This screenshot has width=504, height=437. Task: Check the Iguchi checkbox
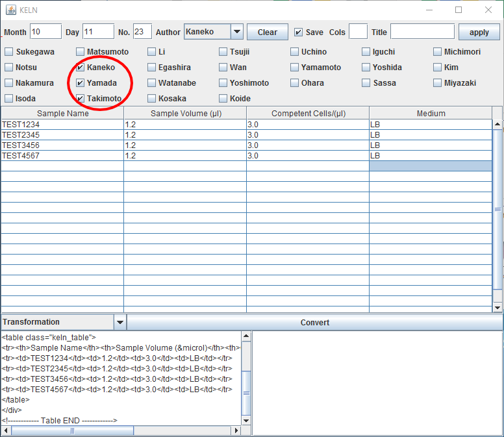[366, 52]
